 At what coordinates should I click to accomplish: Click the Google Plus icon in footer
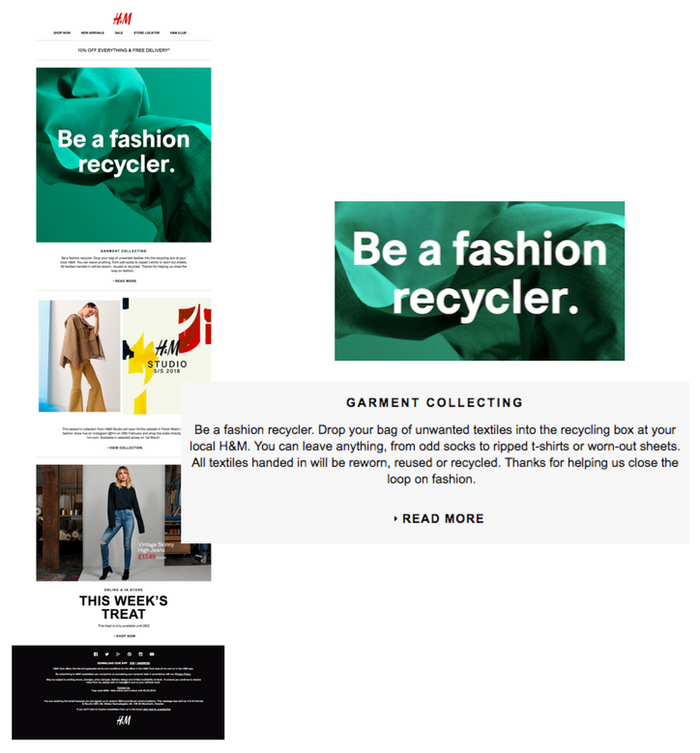pos(118,654)
